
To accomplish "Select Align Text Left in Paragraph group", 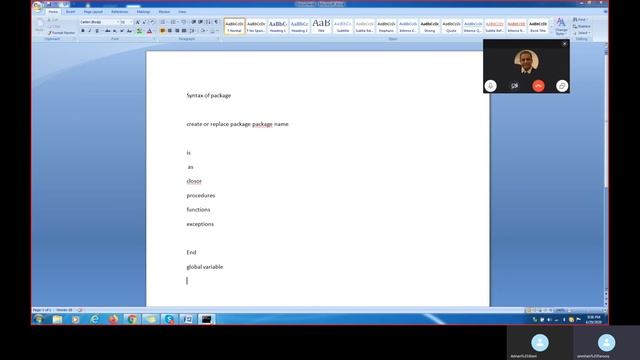I will (162, 31).
